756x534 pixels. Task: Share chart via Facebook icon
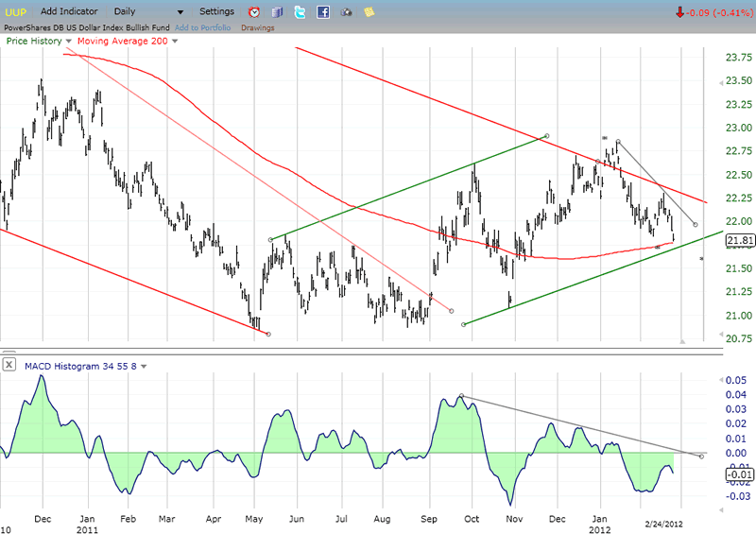coord(323,12)
